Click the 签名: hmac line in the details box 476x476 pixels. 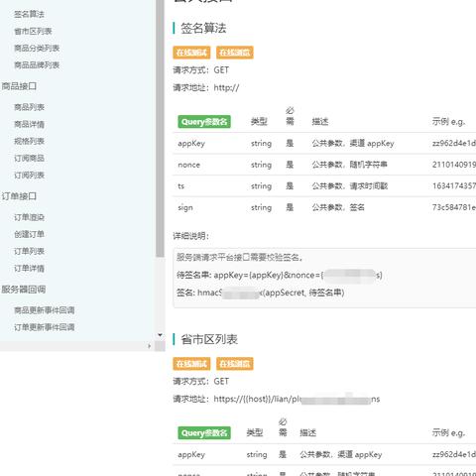pos(260,293)
